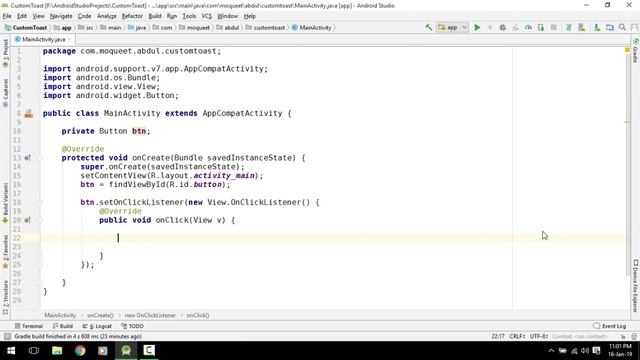Click the editor vertical scrollbar

click(627, 163)
